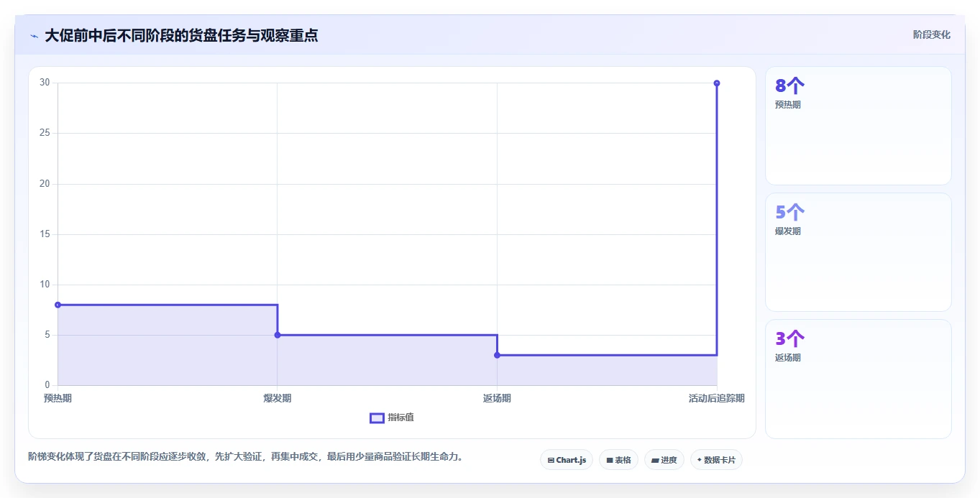Select the 数据卡片 tag
Image resolution: width=980 pixels, height=498 pixels.
pos(716,460)
